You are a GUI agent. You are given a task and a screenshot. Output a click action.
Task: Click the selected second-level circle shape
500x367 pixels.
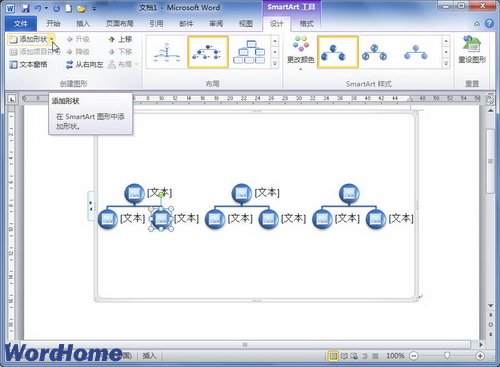tap(161, 219)
